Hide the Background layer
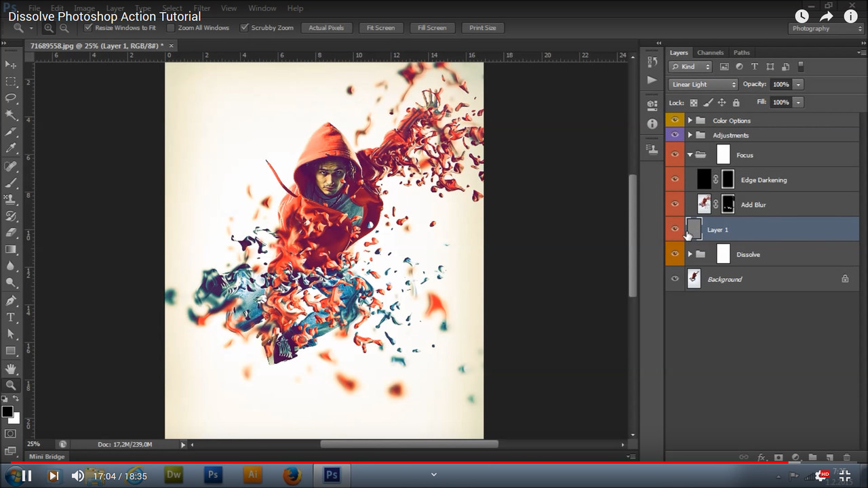The height and width of the screenshot is (488, 868). 675,279
